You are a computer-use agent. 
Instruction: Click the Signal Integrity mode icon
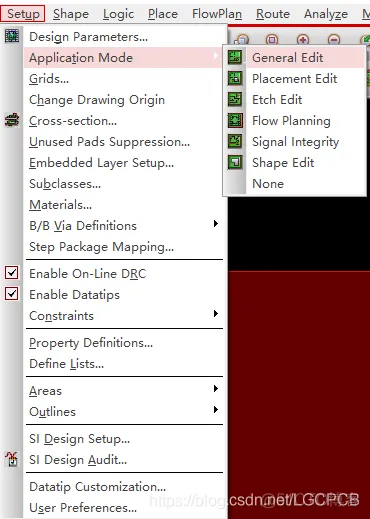pos(235,141)
